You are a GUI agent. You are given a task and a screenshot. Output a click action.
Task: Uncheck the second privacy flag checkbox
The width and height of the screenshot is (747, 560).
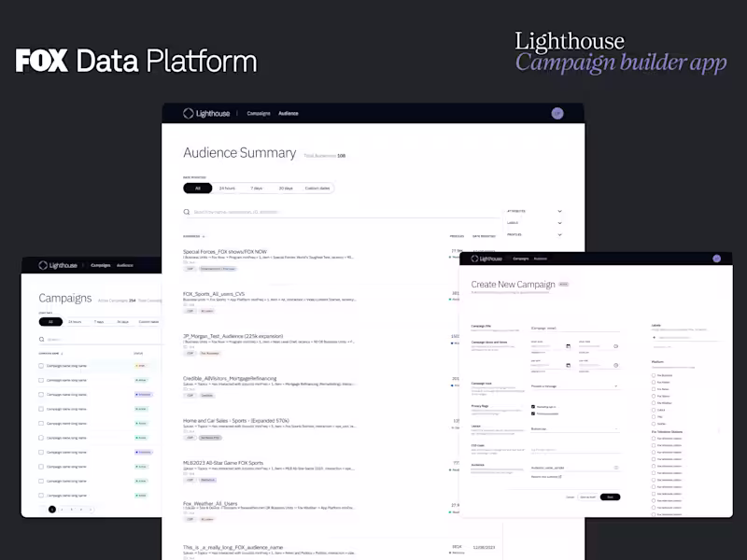pos(533,413)
